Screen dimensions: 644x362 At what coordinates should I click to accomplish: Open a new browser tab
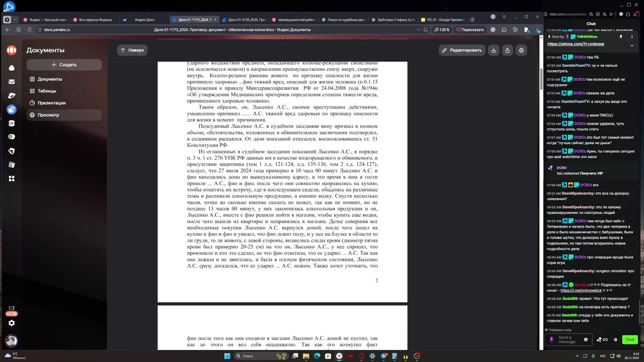coord(472,20)
